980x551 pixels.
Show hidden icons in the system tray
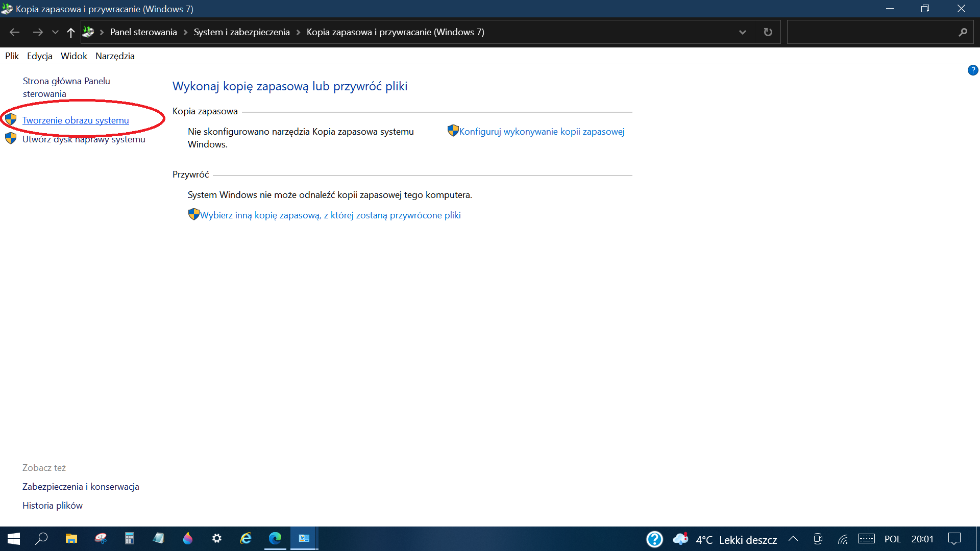click(793, 539)
